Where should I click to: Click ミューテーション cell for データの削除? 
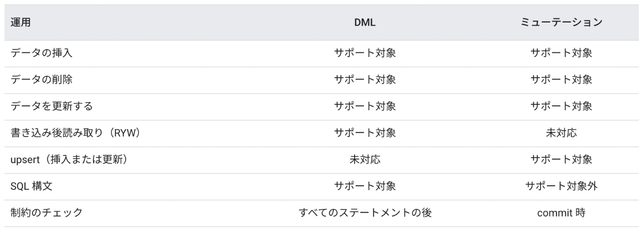click(561, 80)
